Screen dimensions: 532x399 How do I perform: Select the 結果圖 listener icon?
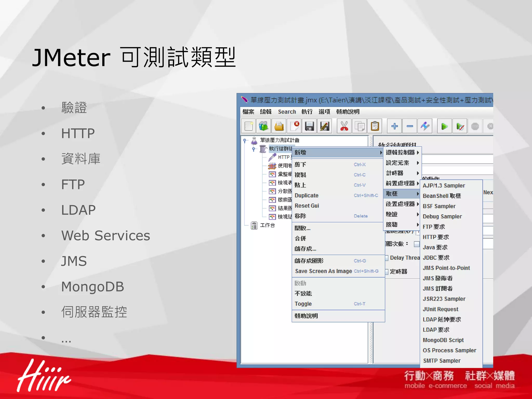click(272, 208)
